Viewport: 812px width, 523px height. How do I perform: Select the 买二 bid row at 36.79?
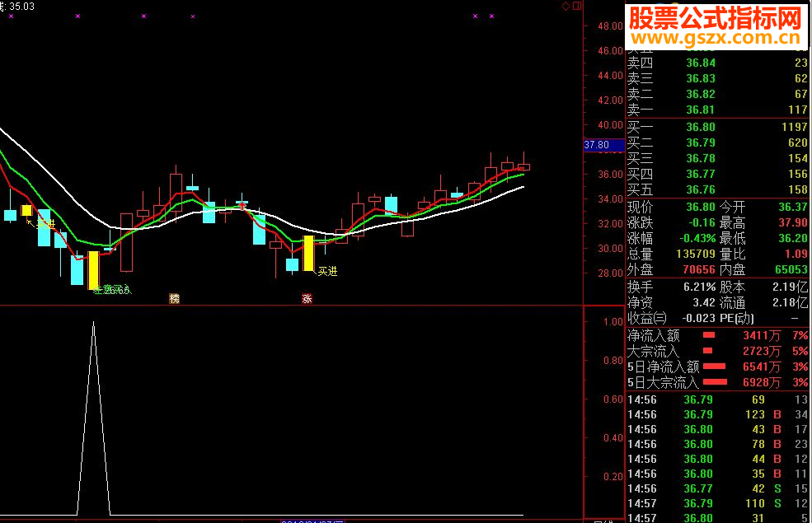point(717,142)
